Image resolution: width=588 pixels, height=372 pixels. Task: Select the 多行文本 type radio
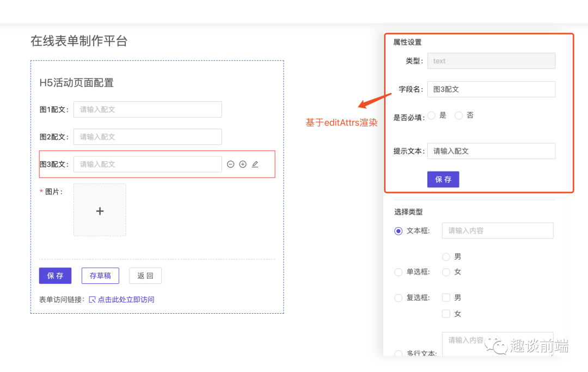(398, 353)
